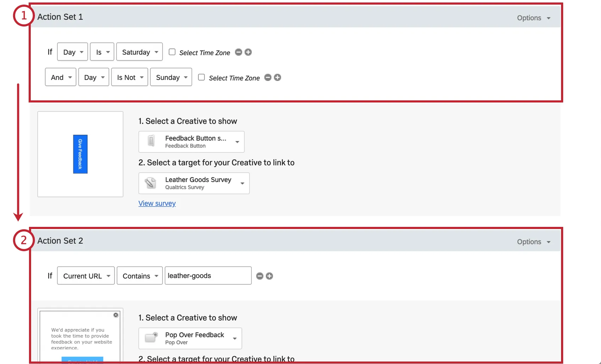Add a condition after the leather-goods row
601x364 pixels.
269,276
